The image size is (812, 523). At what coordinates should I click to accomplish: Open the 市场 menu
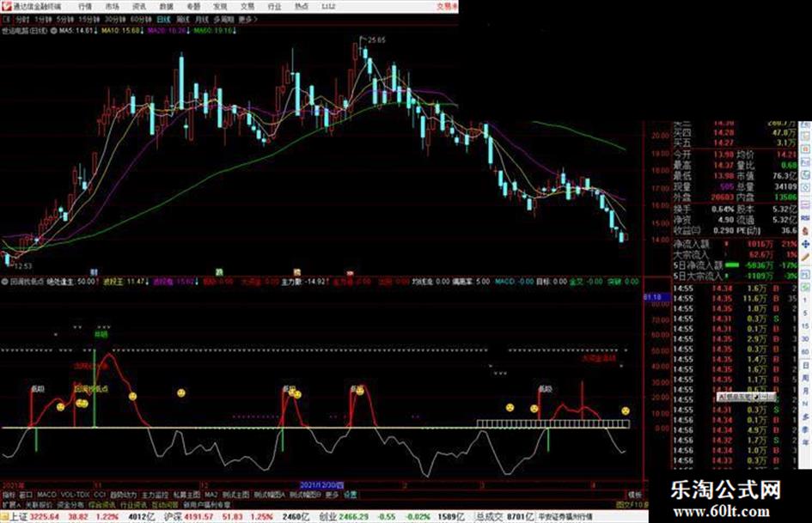(112, 7)
